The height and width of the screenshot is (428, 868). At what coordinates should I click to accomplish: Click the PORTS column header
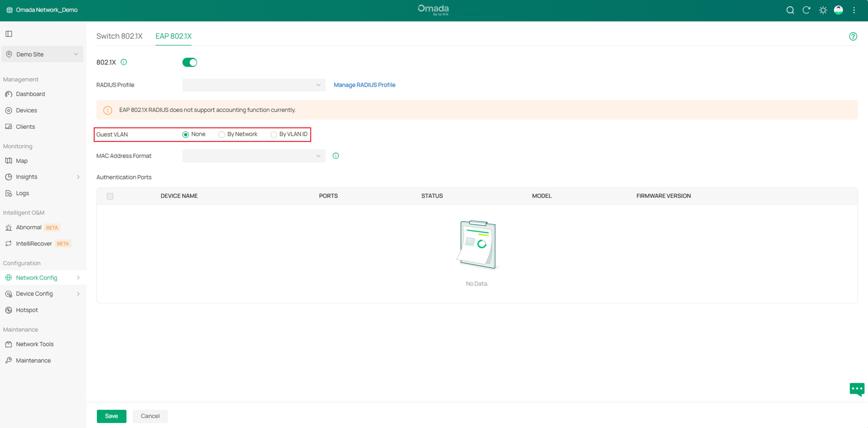(x=328, y=196)
